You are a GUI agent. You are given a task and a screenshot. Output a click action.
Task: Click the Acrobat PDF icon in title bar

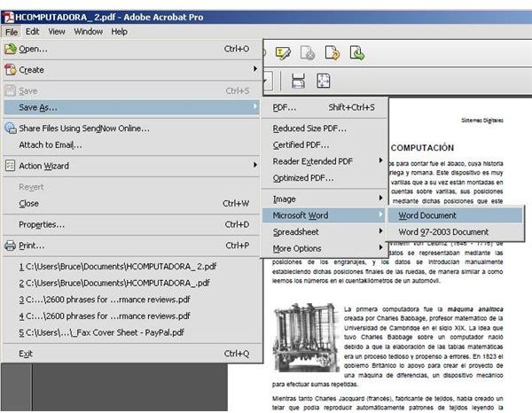pos(9,17)
